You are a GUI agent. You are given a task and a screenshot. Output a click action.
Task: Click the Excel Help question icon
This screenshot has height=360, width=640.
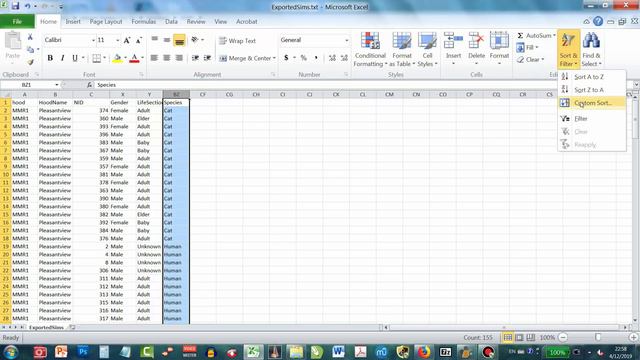[x=598, y=21]
